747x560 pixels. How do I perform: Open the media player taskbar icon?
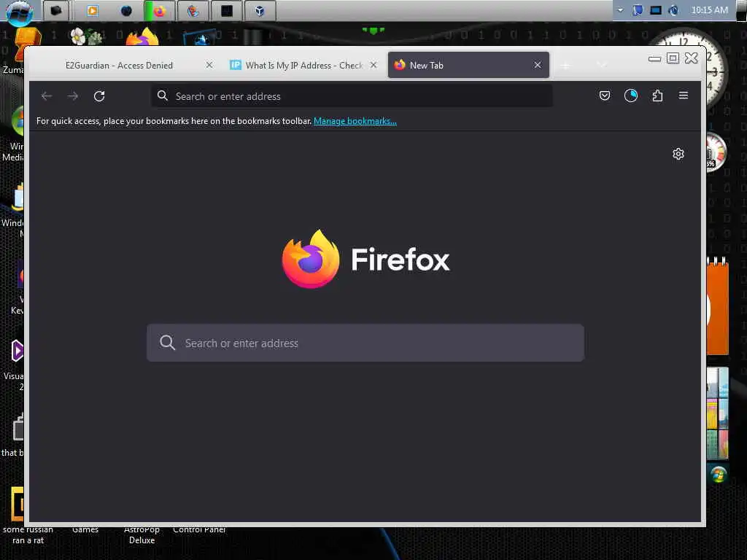pyautogui.click(x=93, y=10)
